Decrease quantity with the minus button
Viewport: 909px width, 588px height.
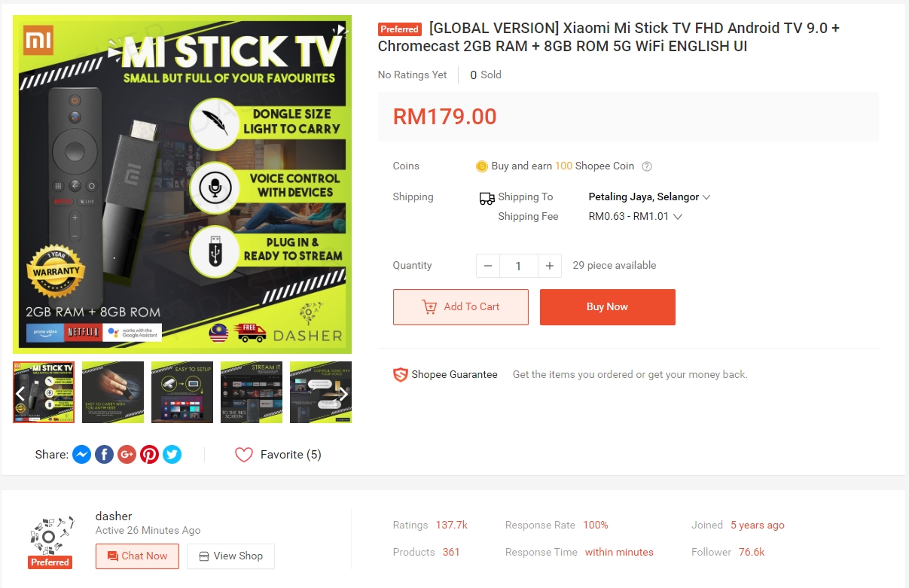(x=488, y=266)
